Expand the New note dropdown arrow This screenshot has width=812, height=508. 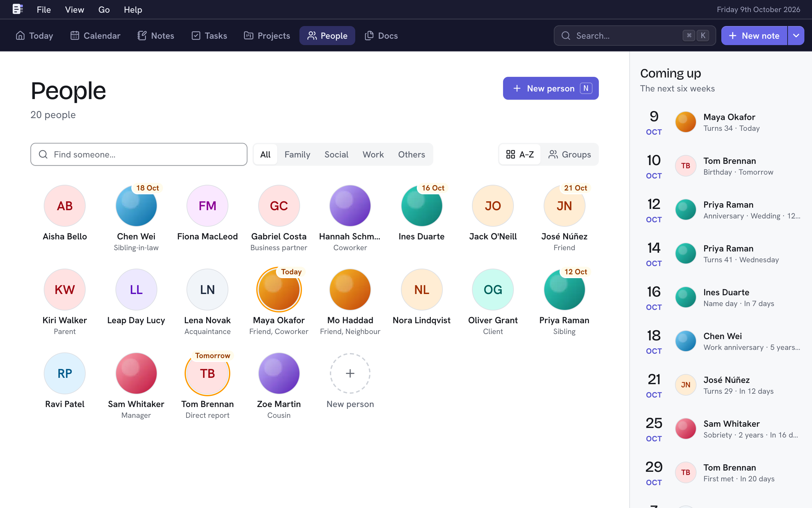point(796,36)
